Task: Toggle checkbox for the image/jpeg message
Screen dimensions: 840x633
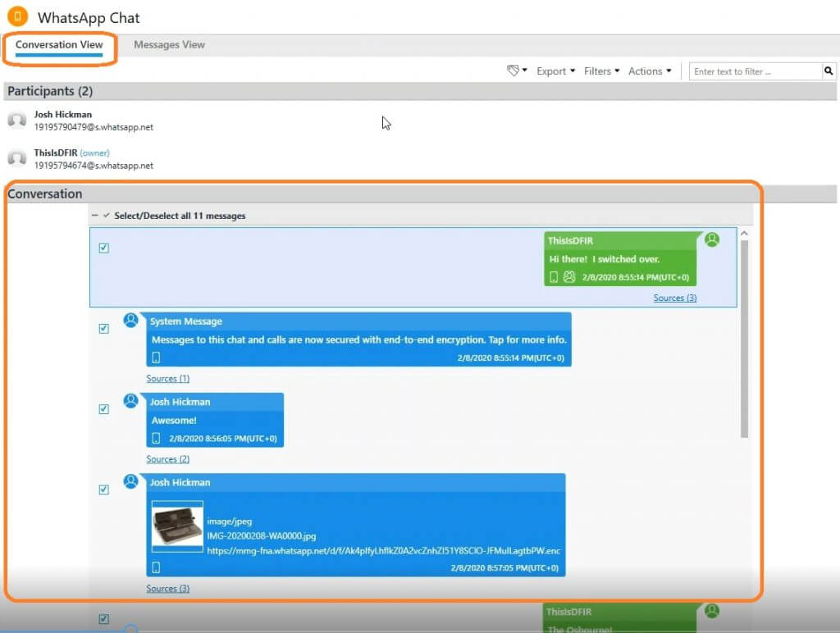Action: (104, 490)
